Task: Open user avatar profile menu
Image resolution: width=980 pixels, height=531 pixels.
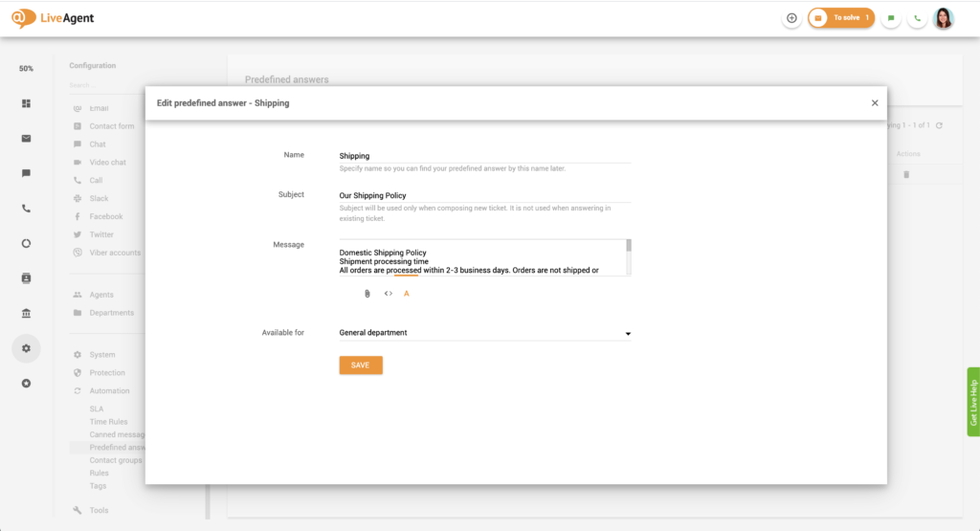Action: pyautogui.click(x=944, y=18)
